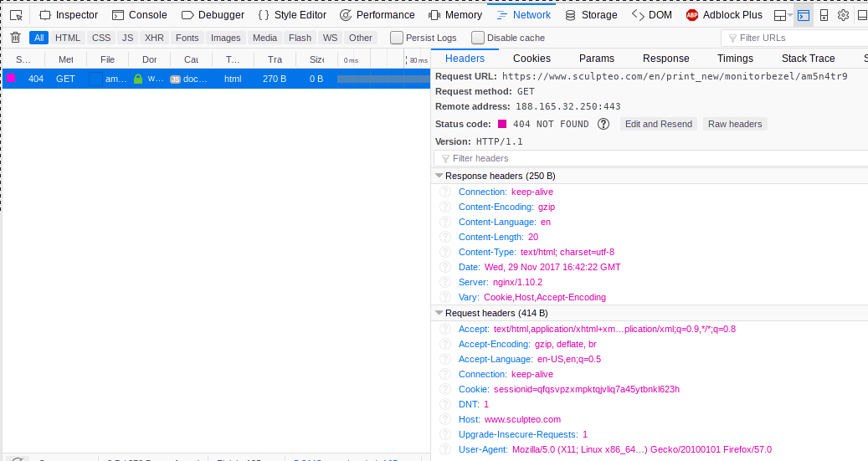Viewport: 868px width, 461px height.
Task: Select Network panel tab
Action: tap(523, 15)
